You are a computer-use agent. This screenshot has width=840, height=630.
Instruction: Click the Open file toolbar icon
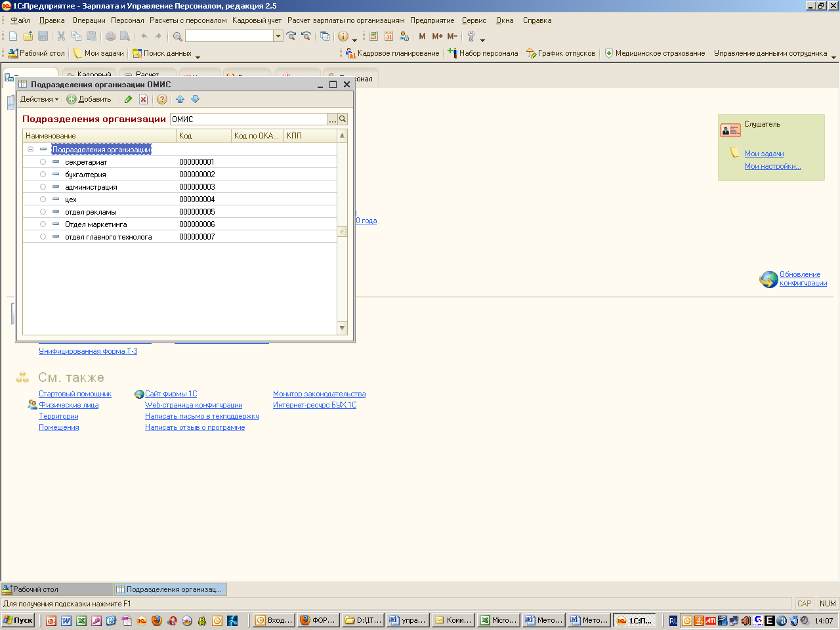click(x=28, y=36)
